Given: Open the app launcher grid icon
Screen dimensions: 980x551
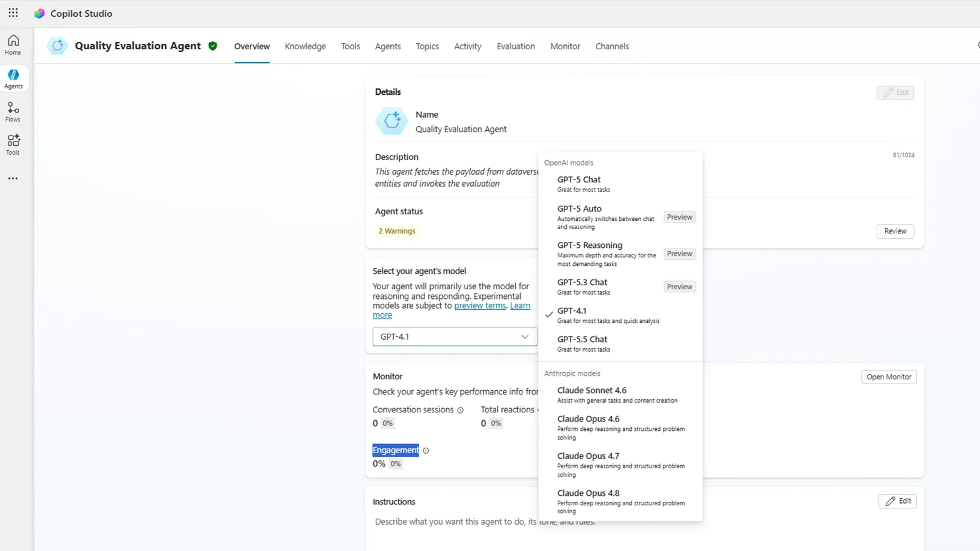Looking at the screenshot, I should 13,13.
